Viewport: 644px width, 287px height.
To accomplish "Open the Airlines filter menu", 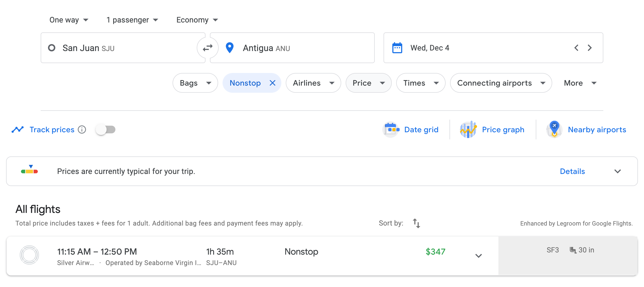I will (313, 83).
